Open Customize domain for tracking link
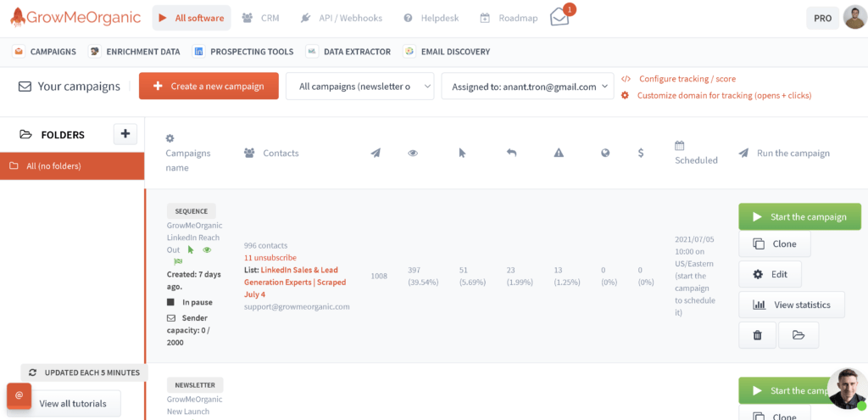 coord(717,95)
